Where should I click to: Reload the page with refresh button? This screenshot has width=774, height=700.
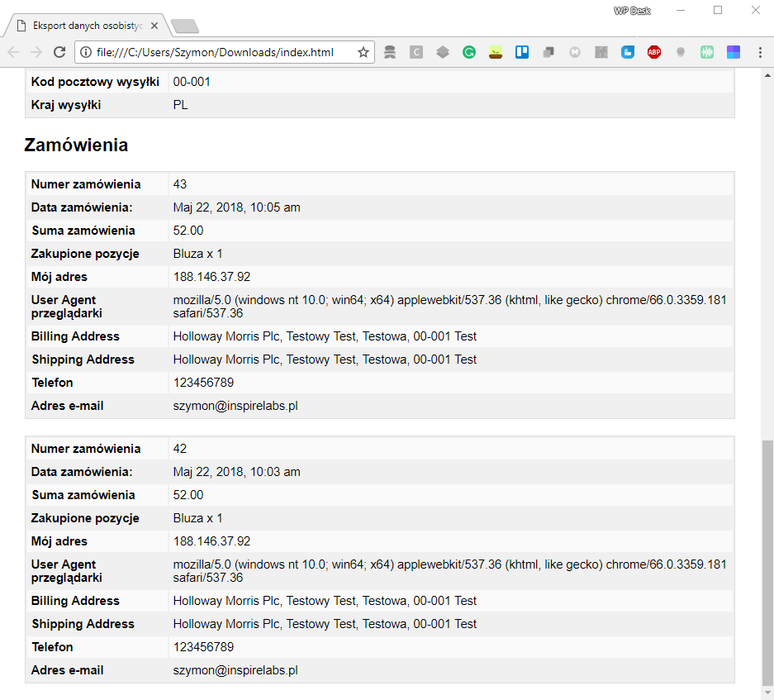coord(59,52)
